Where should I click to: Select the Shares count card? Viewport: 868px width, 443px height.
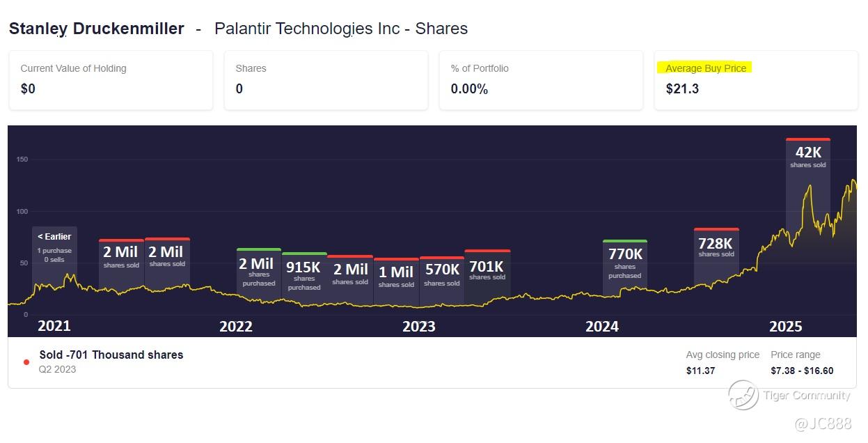(325, 79)
